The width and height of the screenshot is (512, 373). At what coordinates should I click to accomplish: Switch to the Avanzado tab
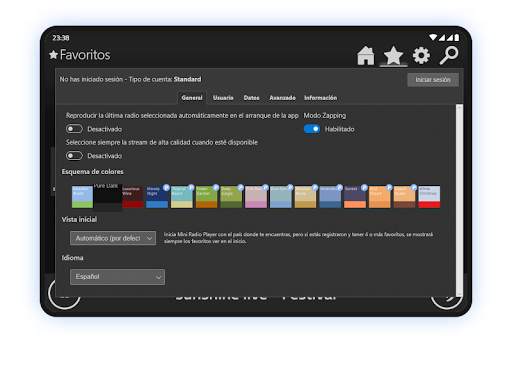point(282,98)
